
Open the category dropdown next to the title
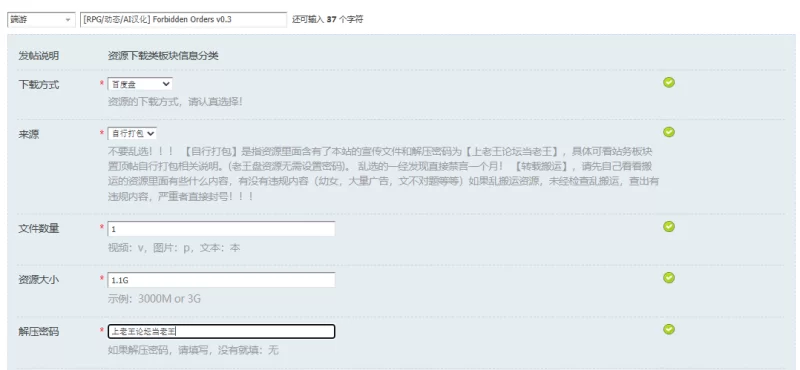[41, 20]
